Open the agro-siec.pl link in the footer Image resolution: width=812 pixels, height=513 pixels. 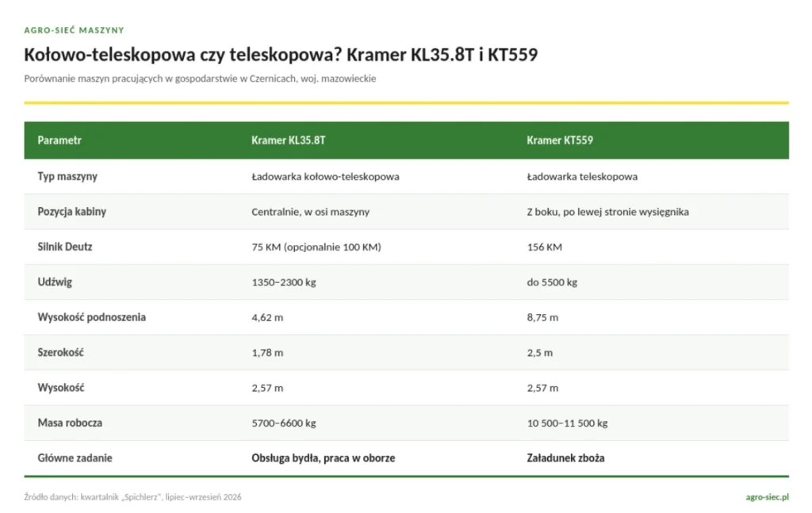pyautogui.click(x=767, y=497)
